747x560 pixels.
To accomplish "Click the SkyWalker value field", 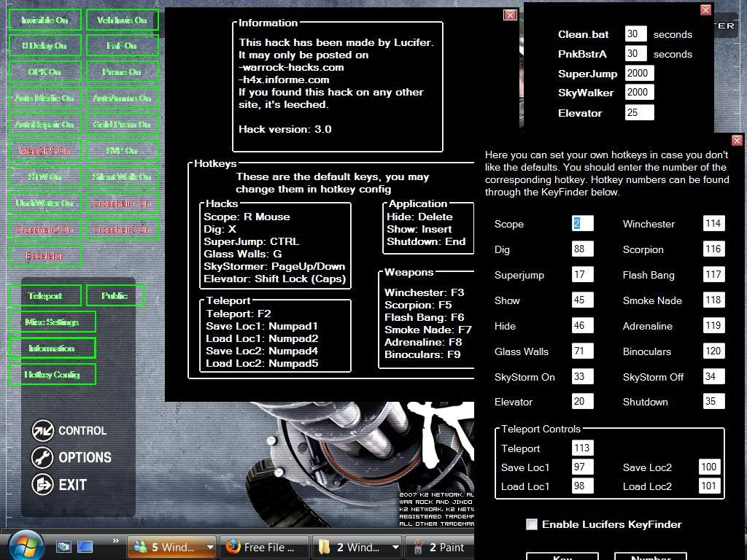I will coord(639,92).
